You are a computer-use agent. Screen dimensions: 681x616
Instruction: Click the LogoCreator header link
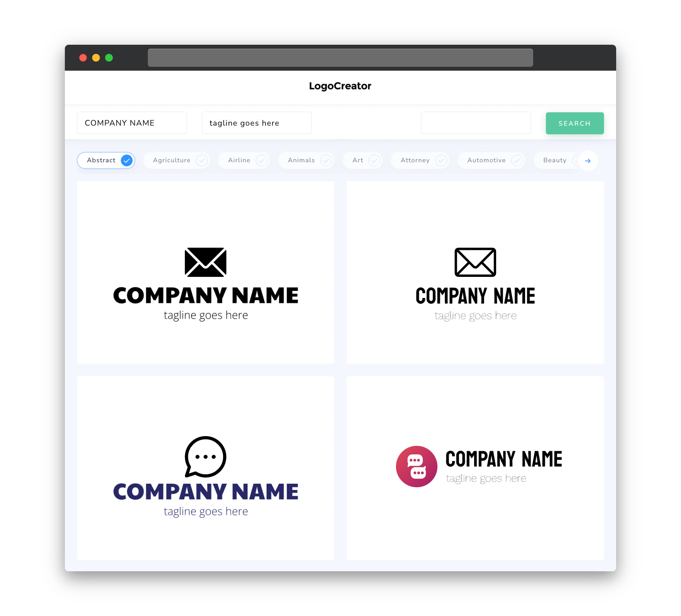click(341, 86)
